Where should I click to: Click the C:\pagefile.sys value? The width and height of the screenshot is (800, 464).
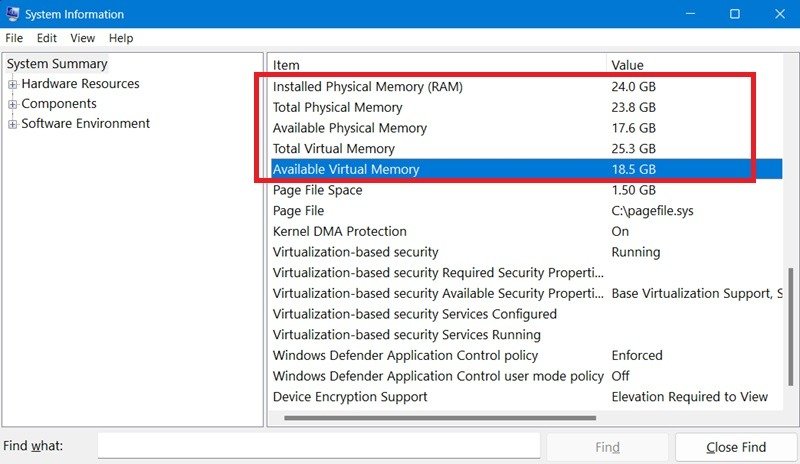(652, 211)
